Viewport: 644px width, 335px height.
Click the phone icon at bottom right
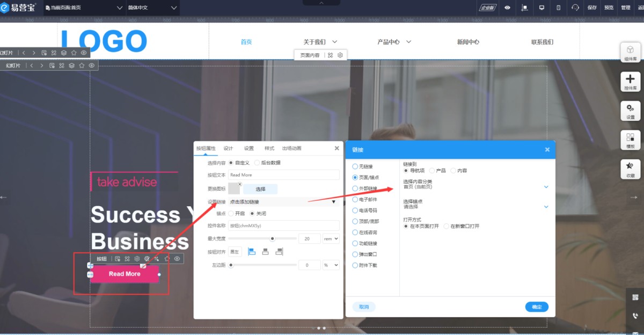[x=635, y=316]
